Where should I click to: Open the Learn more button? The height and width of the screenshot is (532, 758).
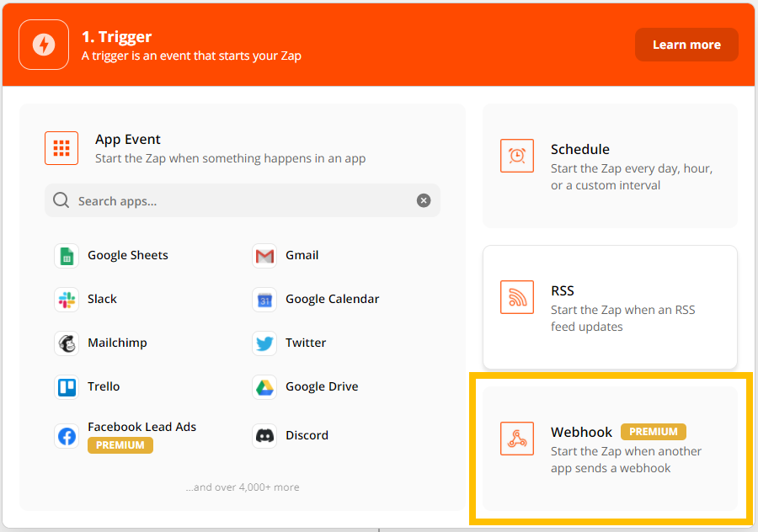coord(686,45)
